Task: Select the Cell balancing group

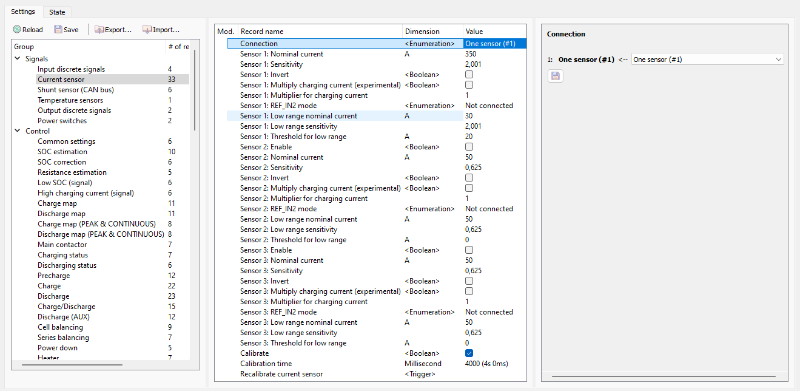Action: click(60, 327)
